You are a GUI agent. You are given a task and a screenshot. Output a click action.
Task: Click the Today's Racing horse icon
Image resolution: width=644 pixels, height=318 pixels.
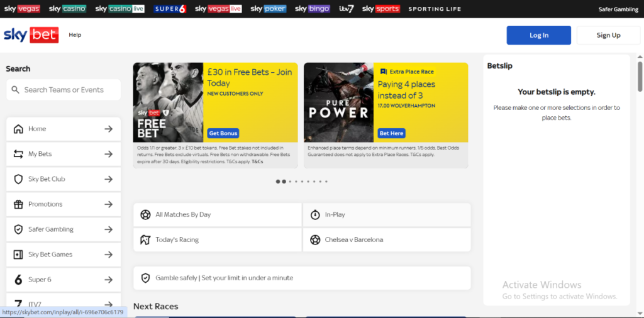tap(145, 239)
